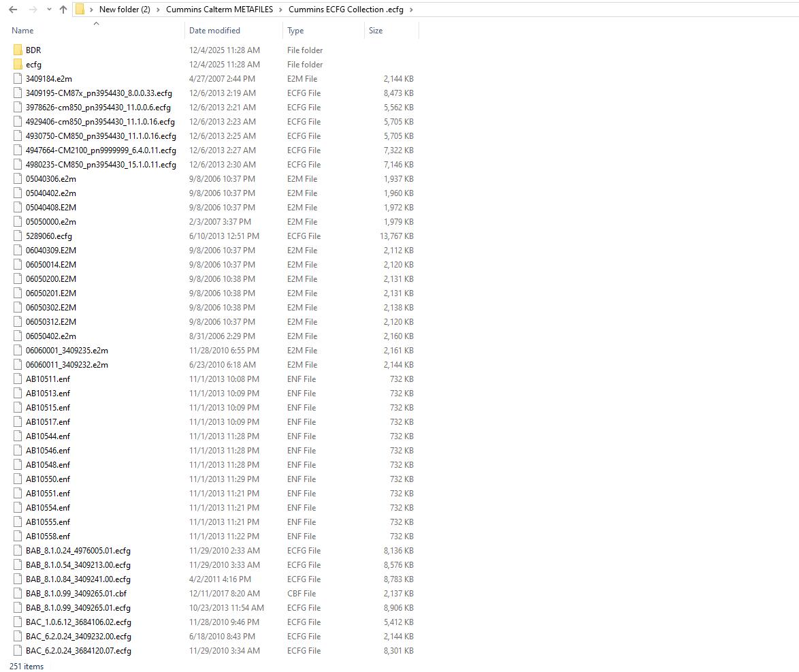Select file name AB10550.enf
Screen dimensions: 799x672
(x=48, y=479)
